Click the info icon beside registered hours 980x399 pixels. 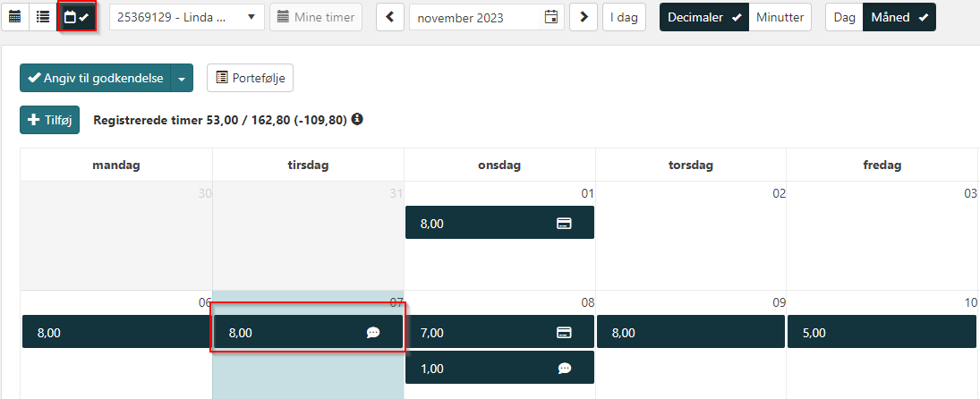(x=357, y=120)
